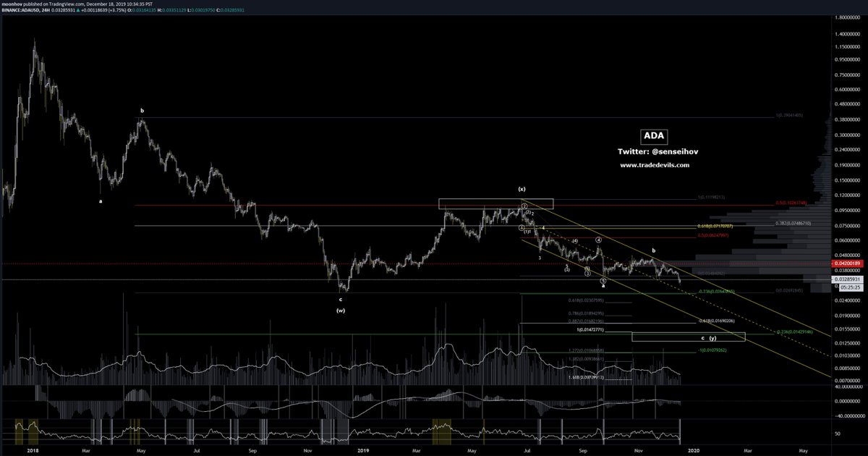
Task: Click the www.tradedevils.com link text
Action: pyautogui.click(x=655, y=164)
